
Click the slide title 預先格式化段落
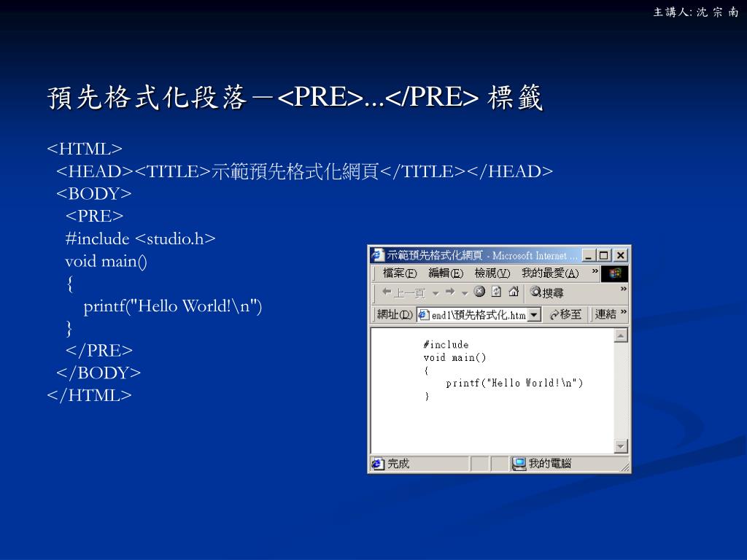pyautogui.click(x=147, y=98)
